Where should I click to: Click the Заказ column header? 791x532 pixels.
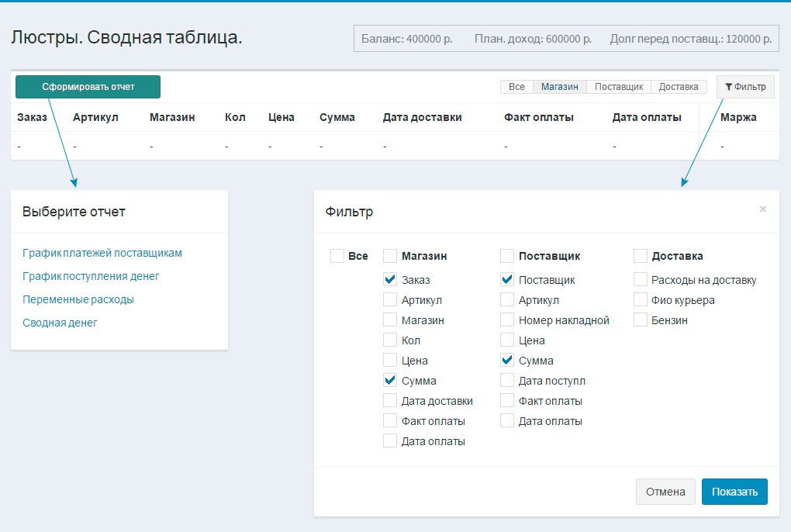point(32,118)
